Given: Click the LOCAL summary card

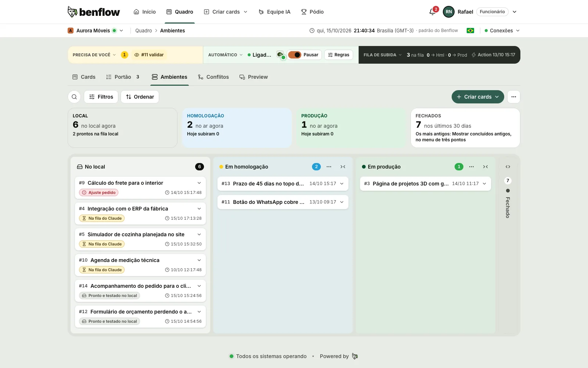Looking at the screenshot, I should coord(122,128).
